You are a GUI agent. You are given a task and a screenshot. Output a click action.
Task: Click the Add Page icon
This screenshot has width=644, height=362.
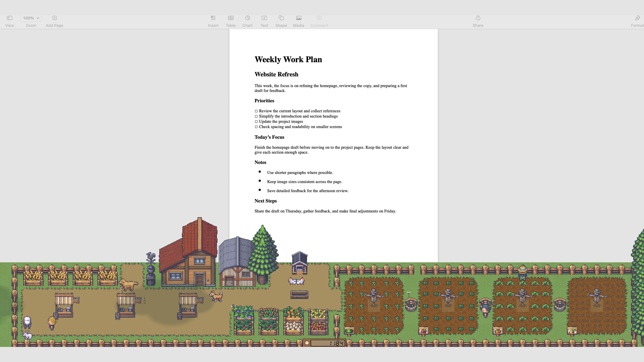55,18
